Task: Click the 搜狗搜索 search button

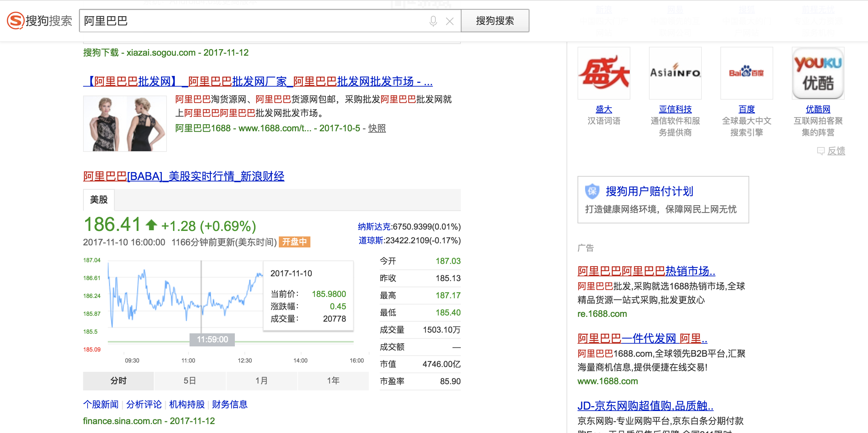Action: click(x=495, y=21)
